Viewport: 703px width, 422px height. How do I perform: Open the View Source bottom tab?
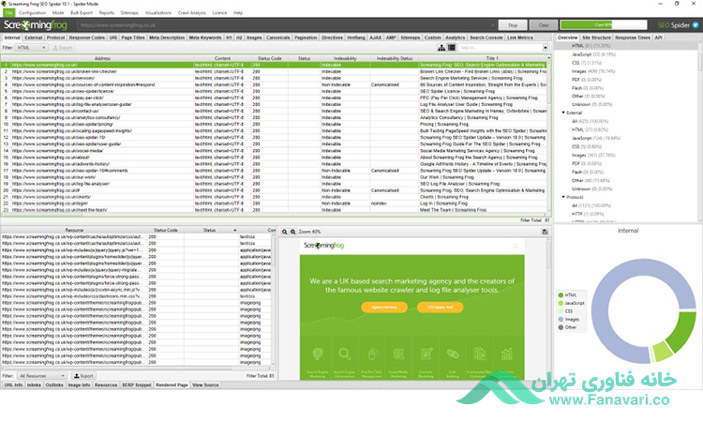(205, 385)
